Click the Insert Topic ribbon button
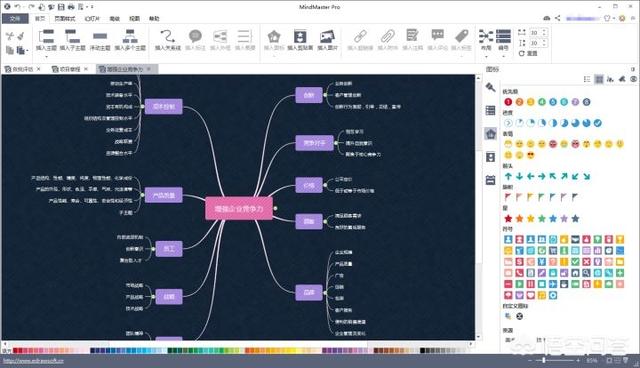640x368 pixels. coord(46,40)
